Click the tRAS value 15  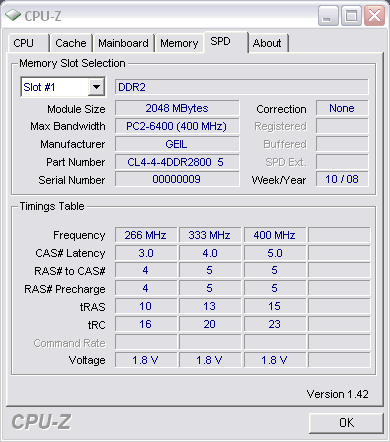(x=275, y=306)
